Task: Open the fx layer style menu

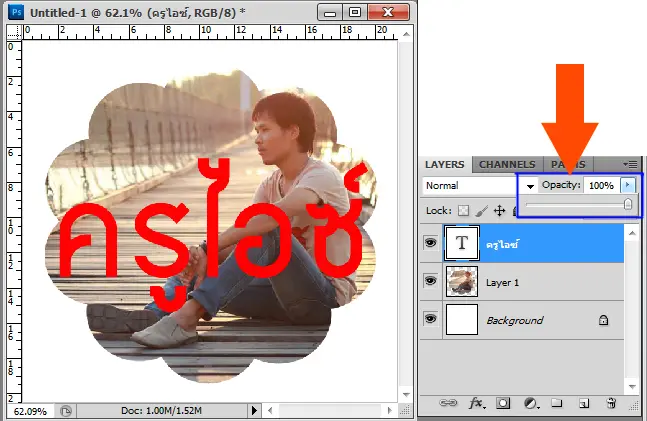Action: (x=477, y=403)
